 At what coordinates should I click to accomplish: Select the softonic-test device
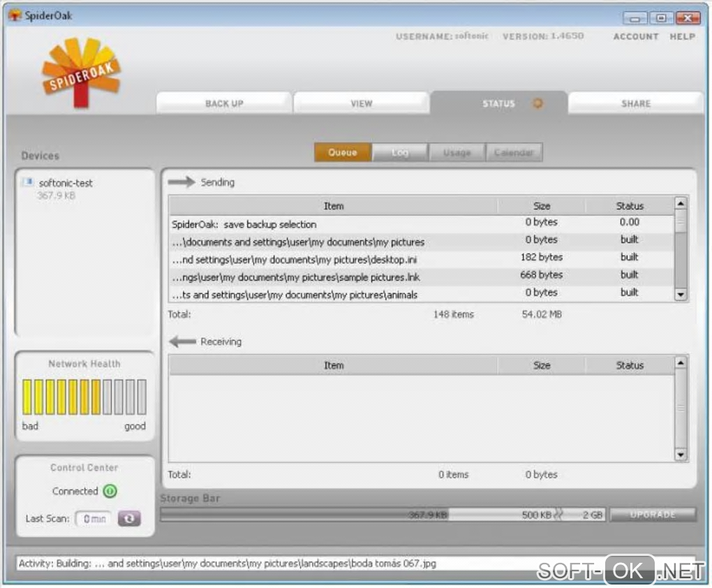coord(66,183)
